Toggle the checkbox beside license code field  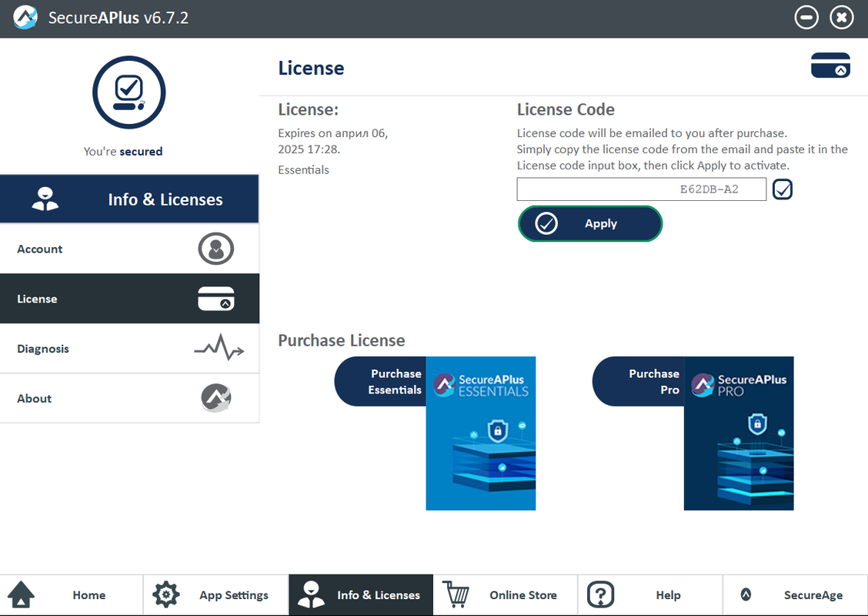pos(782,189)
